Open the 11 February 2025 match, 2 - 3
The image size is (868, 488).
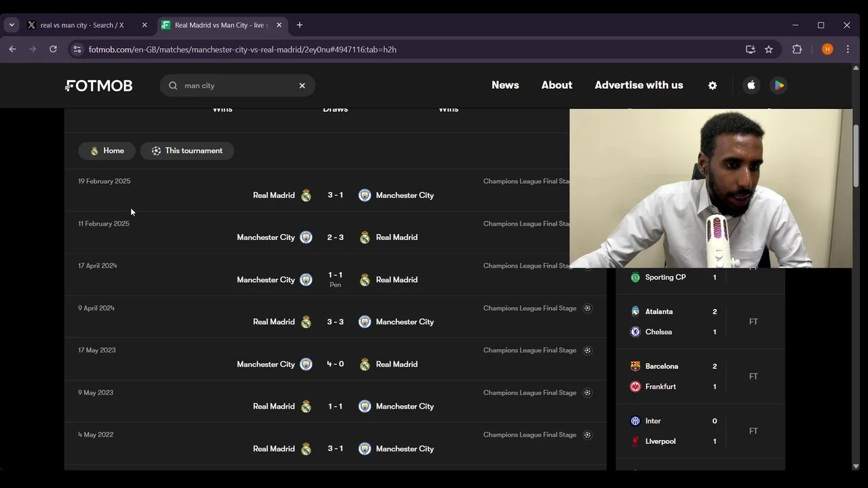pos(335,232)
